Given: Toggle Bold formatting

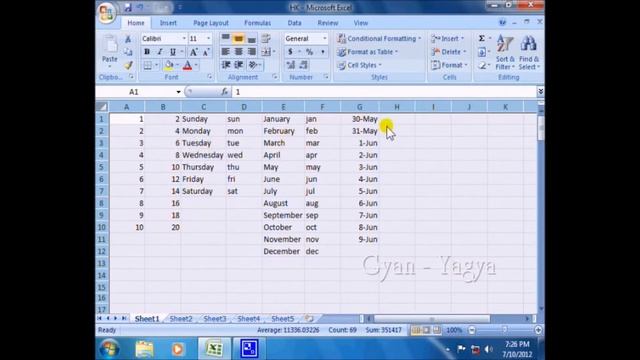Looking at the screenshot, I should click(147, 52).
